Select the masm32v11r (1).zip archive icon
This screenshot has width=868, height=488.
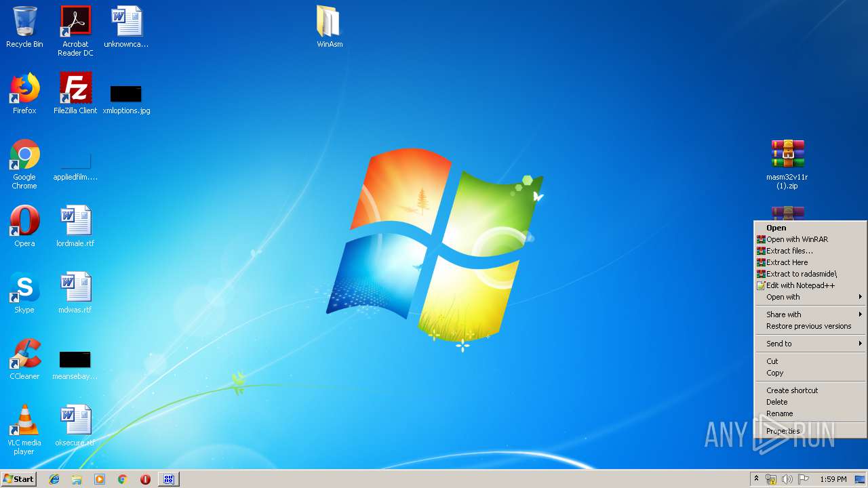(787, 164)
